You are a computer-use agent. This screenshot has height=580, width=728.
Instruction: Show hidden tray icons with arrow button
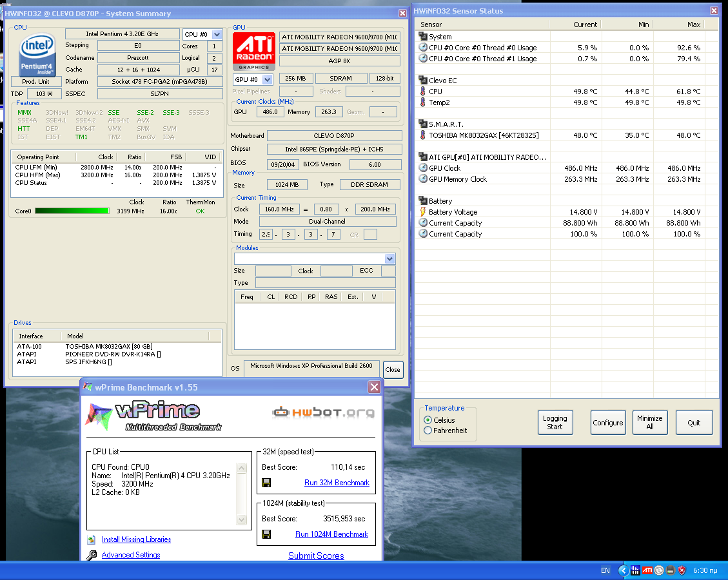pos(624,570)
